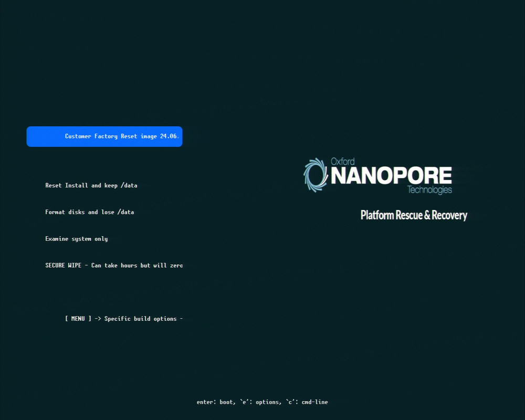Image resolution: width=525 pixels, height=420 pixels.
Task: Click the Nanopore swirl logo icon
Action: click(316, 175)
